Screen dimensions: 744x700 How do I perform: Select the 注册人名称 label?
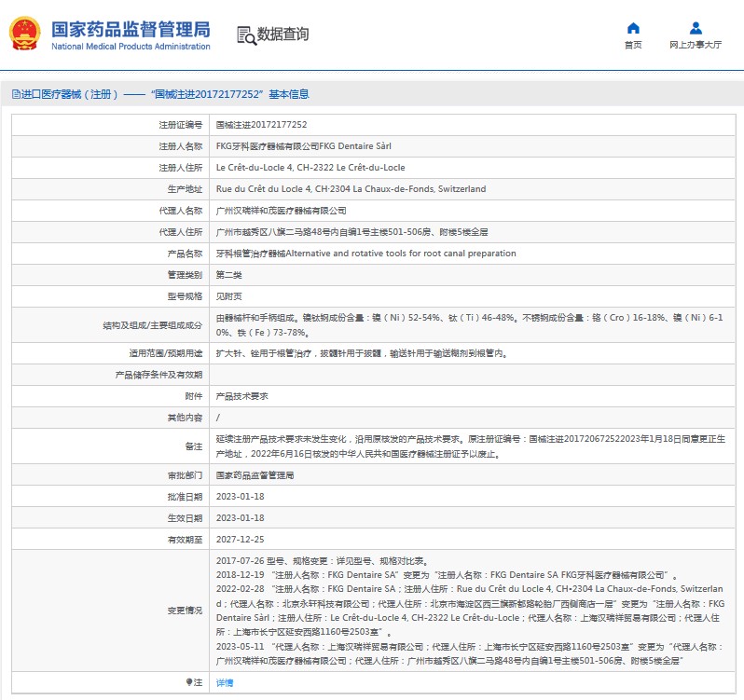[x=180, y=146]
